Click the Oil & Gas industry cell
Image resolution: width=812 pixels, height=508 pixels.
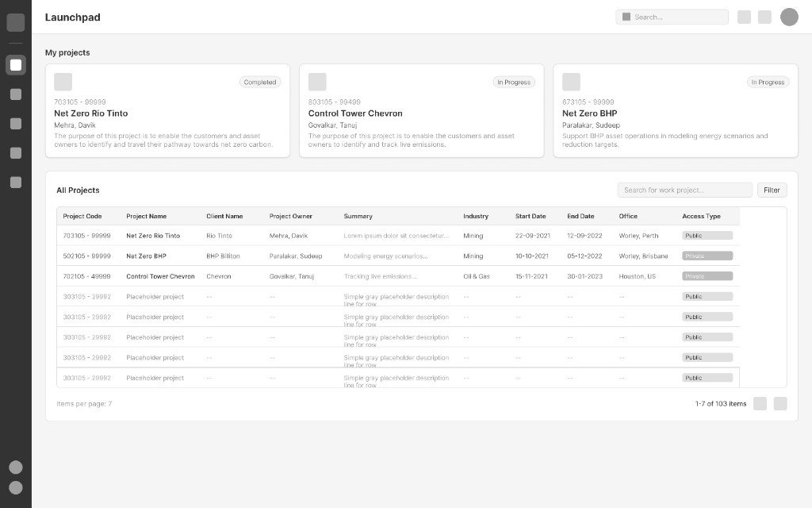point(477,276)
